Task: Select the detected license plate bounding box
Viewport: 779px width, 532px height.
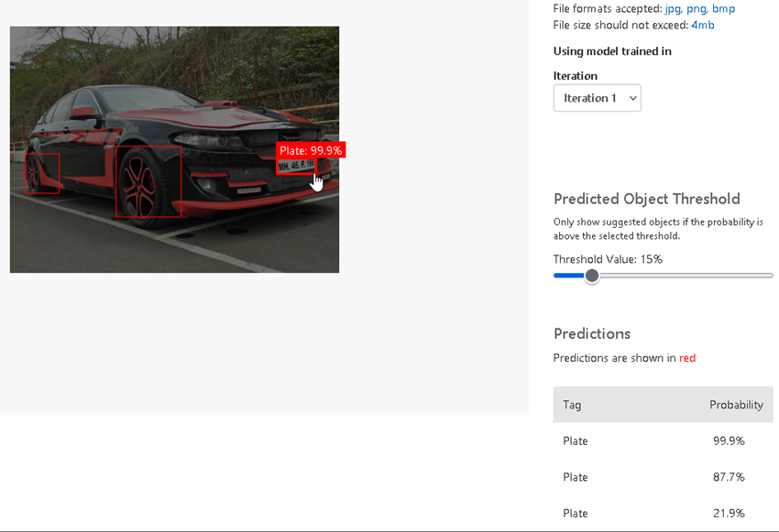Action: coord(296,167)
